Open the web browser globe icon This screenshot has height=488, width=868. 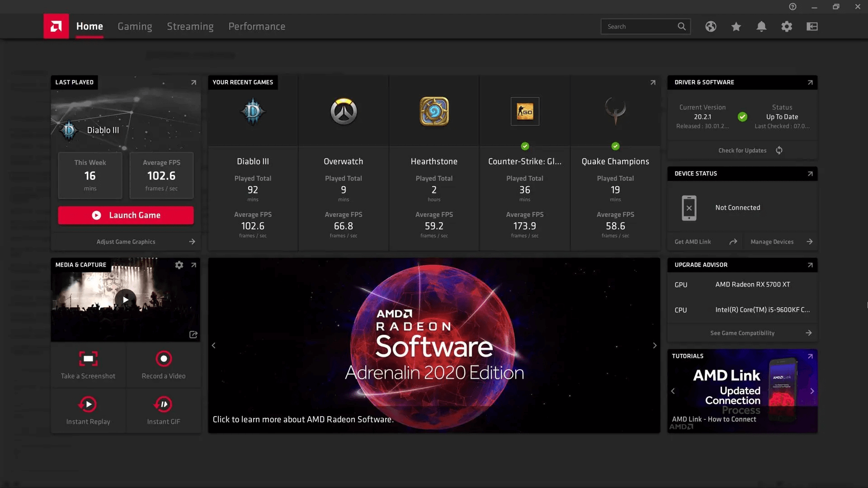pos(711,27)
